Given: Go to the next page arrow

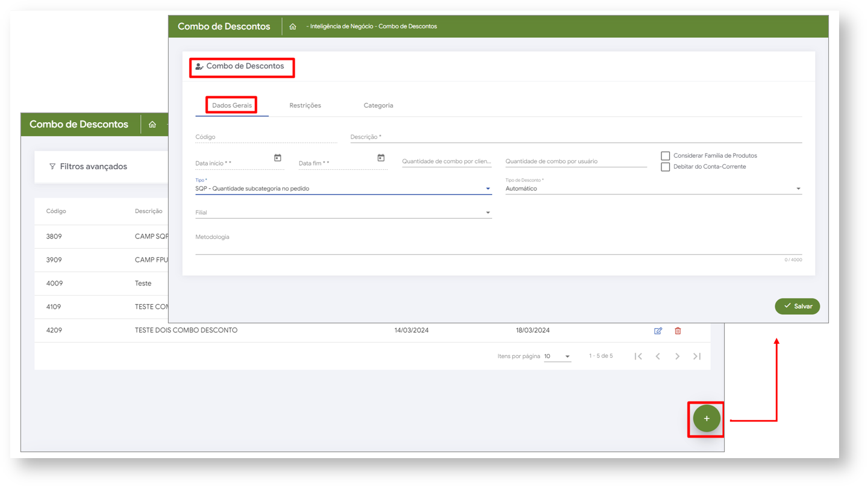Looking at the screenshot, I should point(677,356).
